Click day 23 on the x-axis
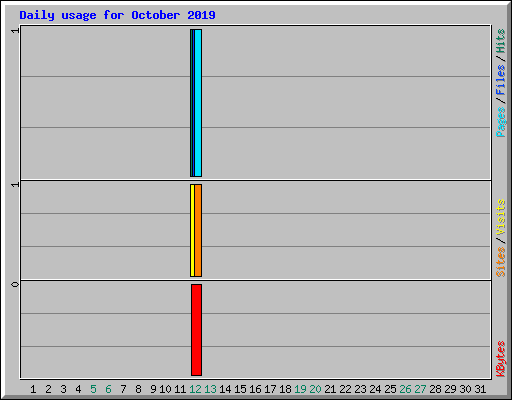 360,389
